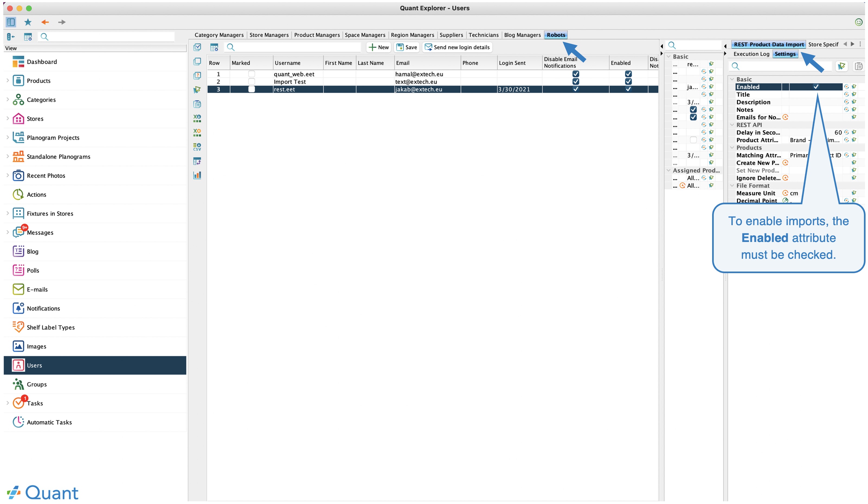Go forward with the gray right arrow
Screen dimensions: 868x504
pyautogui.click(x=62, y=22)
